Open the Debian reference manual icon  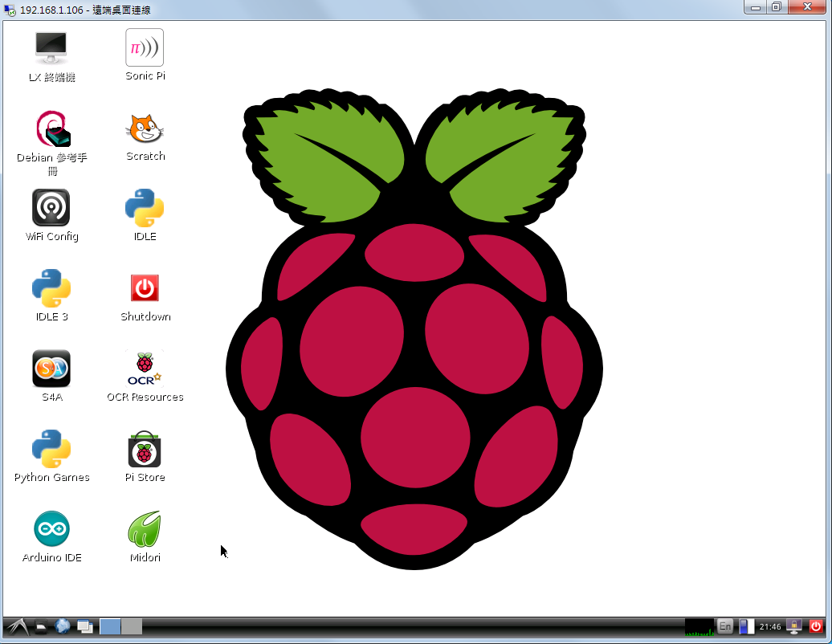pyautogui.click(x=52, y=129)
